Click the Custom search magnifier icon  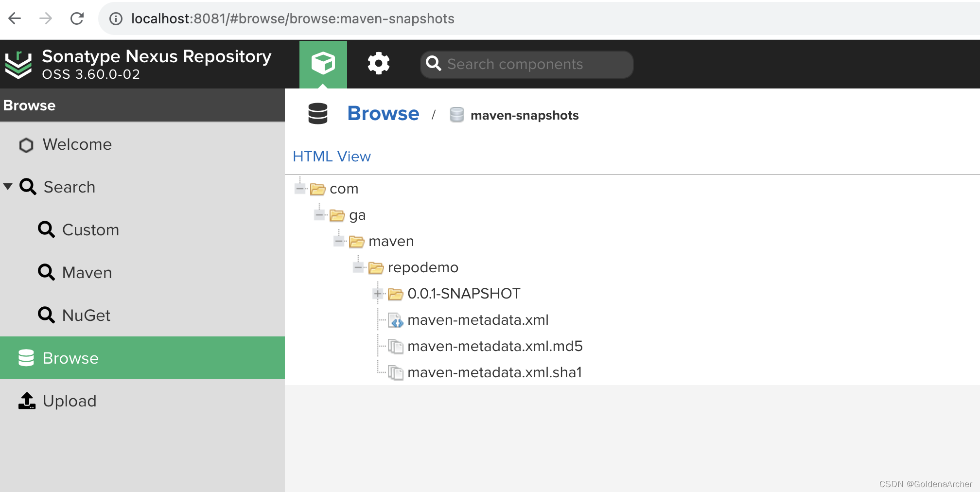click(46, 229)
